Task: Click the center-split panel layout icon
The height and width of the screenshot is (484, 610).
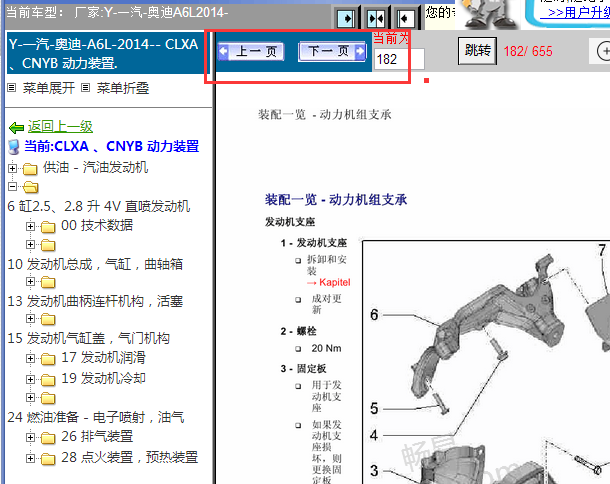Action: (376, 18)
